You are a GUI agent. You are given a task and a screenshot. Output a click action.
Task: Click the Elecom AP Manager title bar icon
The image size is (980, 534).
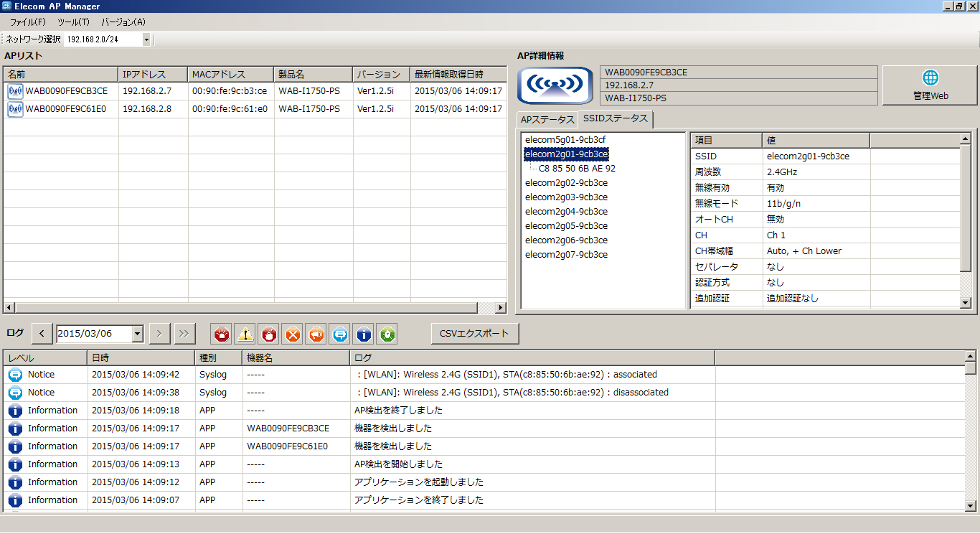tap(6, 6)
